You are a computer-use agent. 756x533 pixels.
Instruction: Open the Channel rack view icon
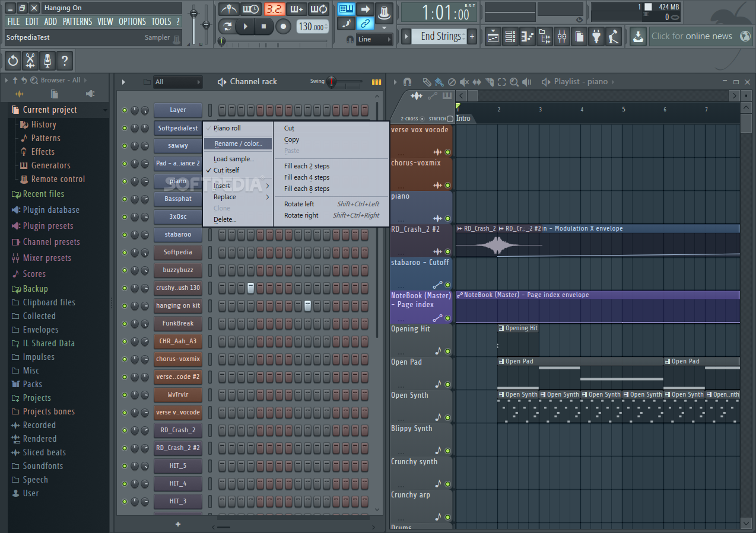pos(510,37)
